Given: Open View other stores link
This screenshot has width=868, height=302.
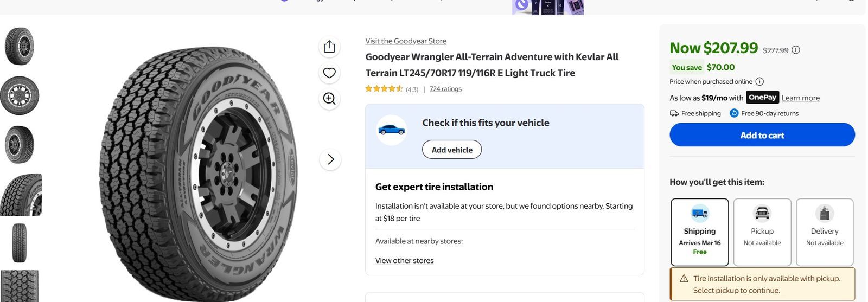Looking at the screenshot, I should [404, 261].
